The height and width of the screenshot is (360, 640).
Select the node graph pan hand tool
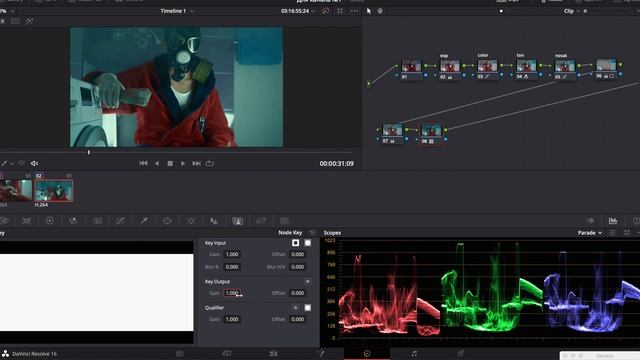click(380, 11)
